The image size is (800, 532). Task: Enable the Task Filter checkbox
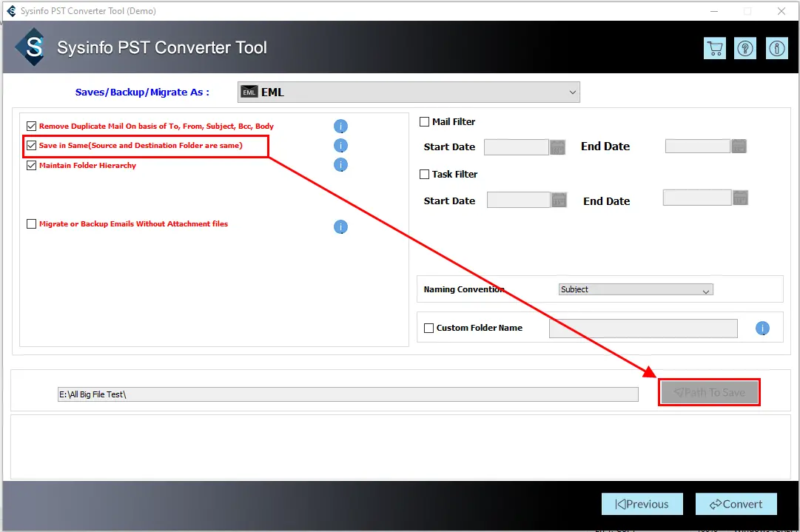coord(424,175)
